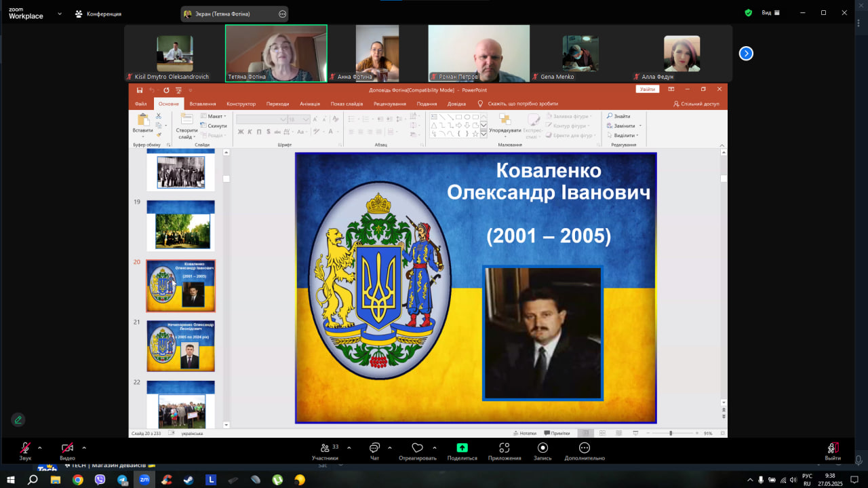The height and width of the screenshot is (488, 868).
Task: Open the Вид view layout menu
Action: [x=770, y=13]
